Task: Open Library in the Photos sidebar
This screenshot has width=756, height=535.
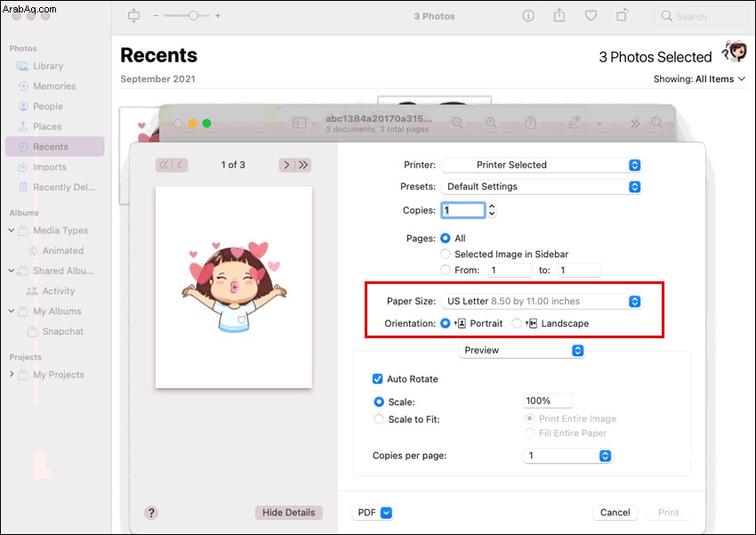Action: tap(48, 66)
